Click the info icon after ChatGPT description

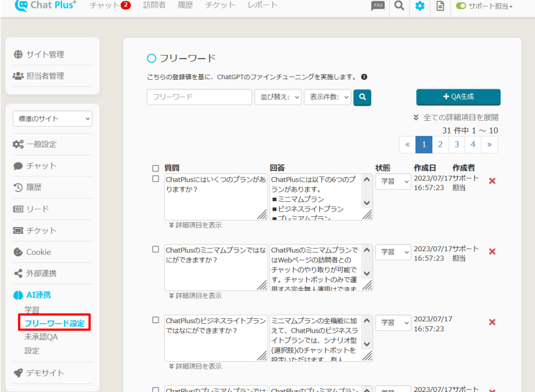pos(364,77)
